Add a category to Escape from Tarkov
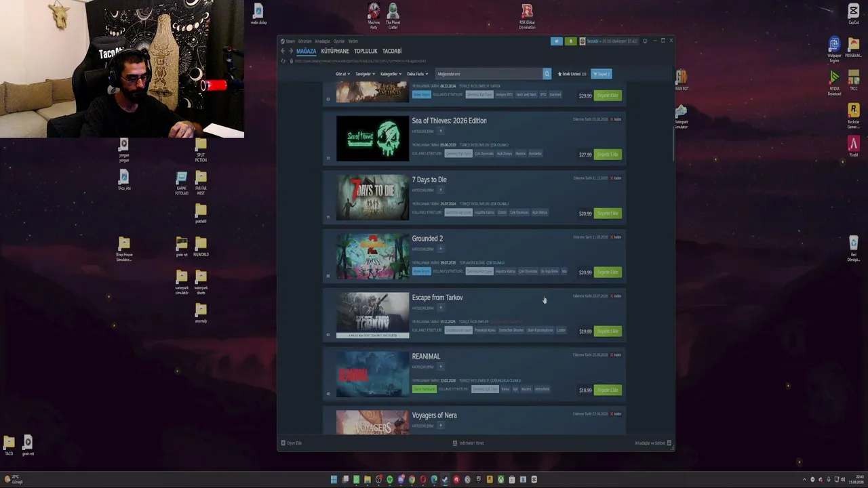This screenshot has width=868, height=488. (440, 308)
